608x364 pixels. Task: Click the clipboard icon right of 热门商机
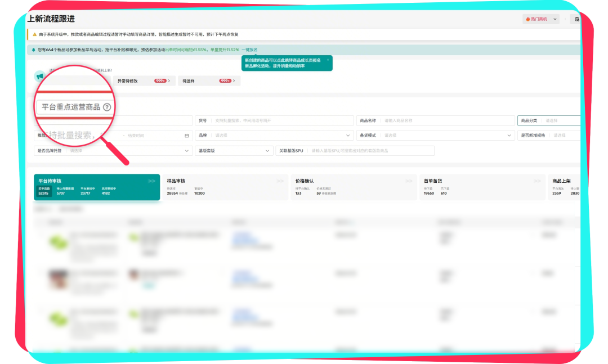(576, 19)
